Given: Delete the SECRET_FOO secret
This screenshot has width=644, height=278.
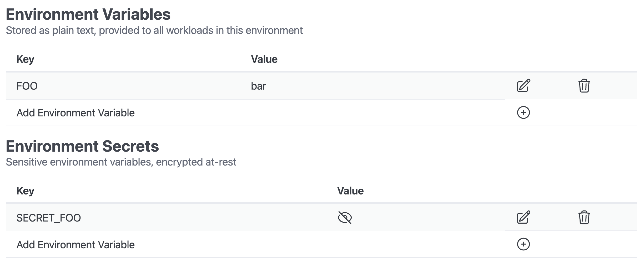Looking at the screenshot, I should (584, 217).
